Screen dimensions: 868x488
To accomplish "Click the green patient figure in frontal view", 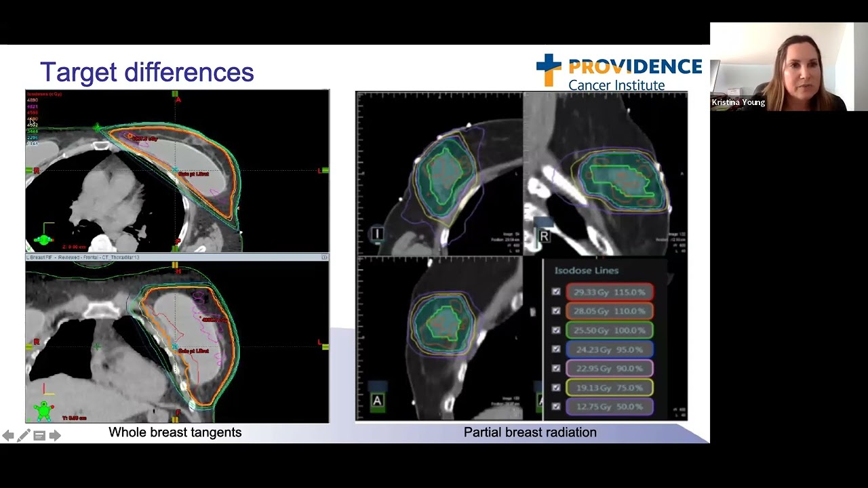I will click(44, 411).
